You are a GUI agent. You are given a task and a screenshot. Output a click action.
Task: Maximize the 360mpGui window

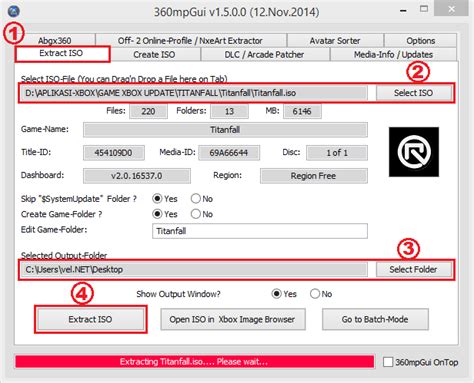pos(424,9)
